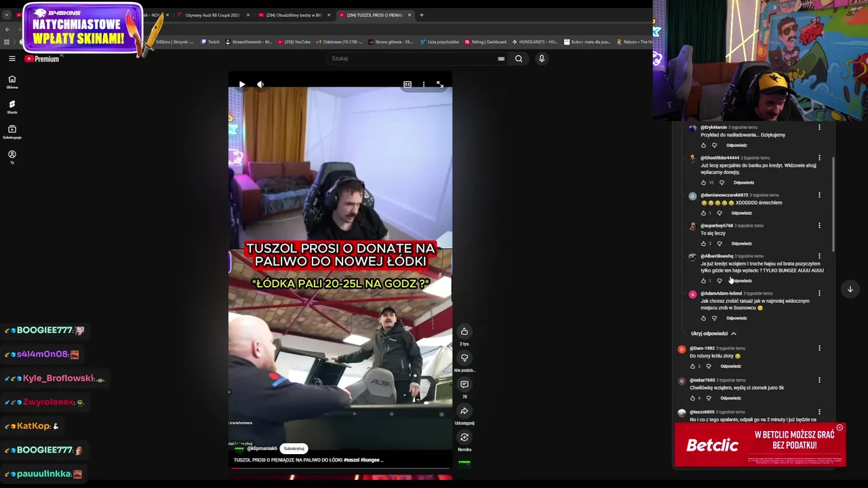Open options for @AdamAdam-lo5md's comment

coord(819,293)
